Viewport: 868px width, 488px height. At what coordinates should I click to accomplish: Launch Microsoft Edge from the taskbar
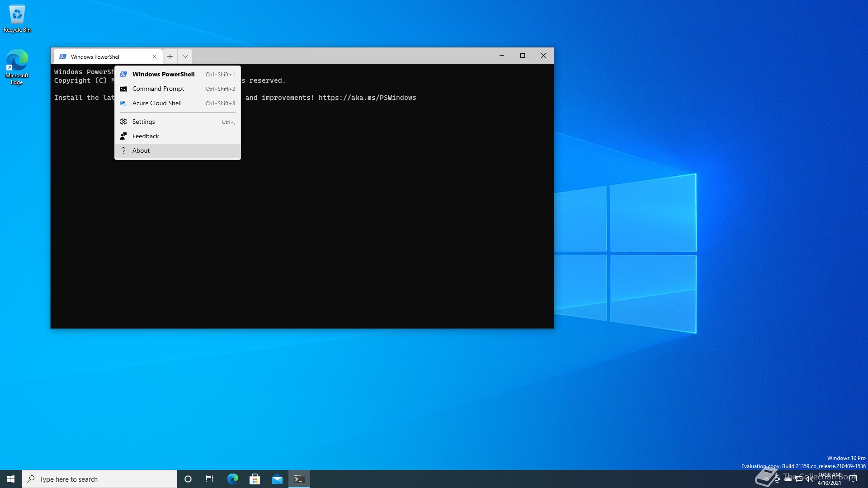click(x=232, y=479)
